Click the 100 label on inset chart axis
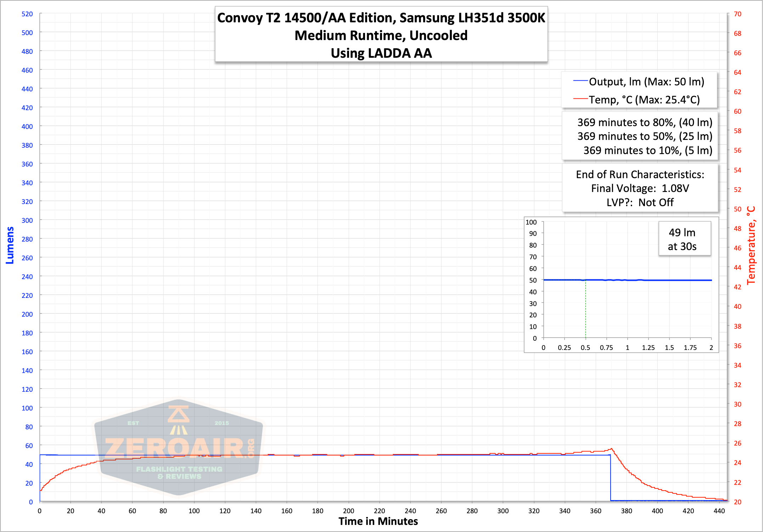The width and height of the screenshot is (763, 532). pos(531,222)
